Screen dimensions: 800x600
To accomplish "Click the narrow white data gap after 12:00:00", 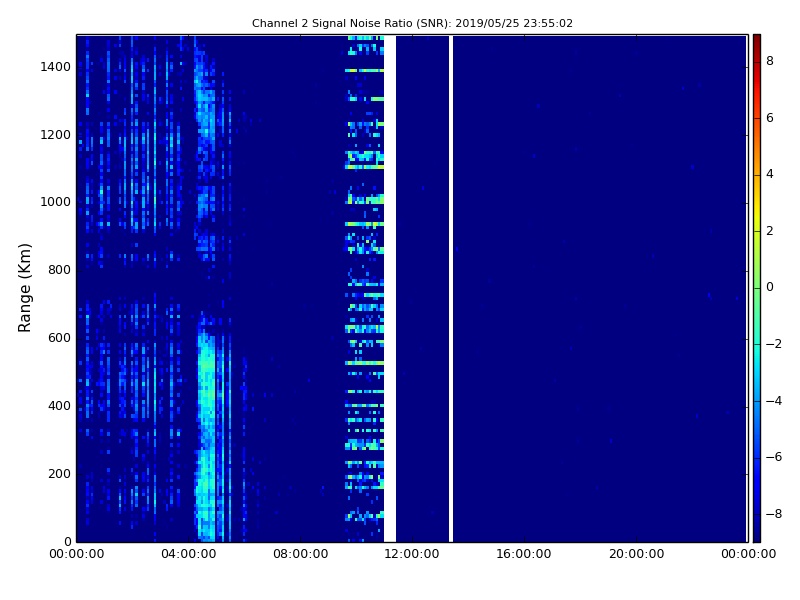I will pyautogui.click(x=451, y=288).
